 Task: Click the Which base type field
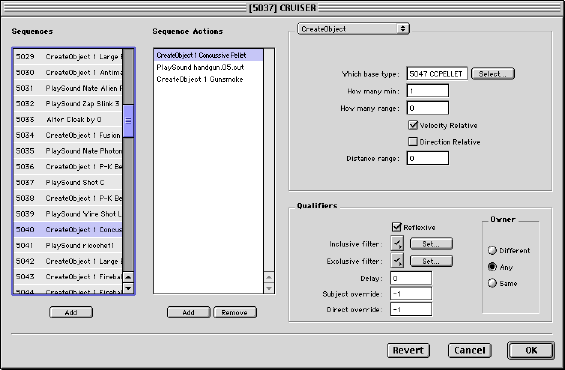coord(437,74)
